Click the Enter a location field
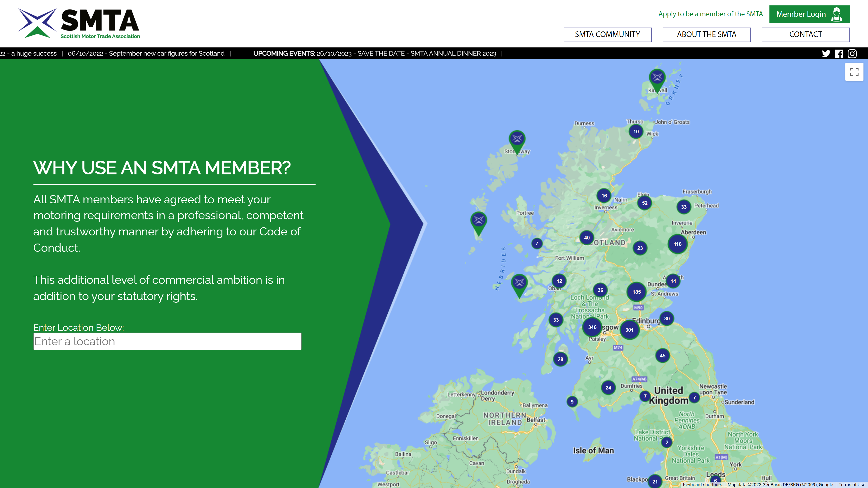Viewport: 868px width, 488px height. [x=167, y=342]
